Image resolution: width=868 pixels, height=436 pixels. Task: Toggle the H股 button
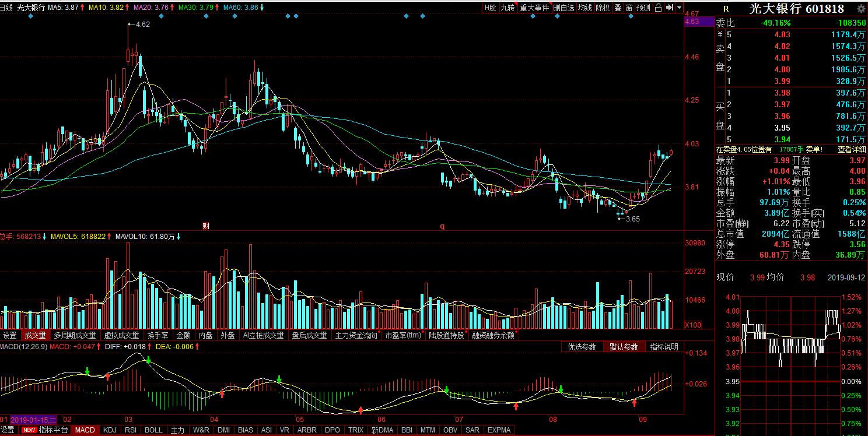490,8
